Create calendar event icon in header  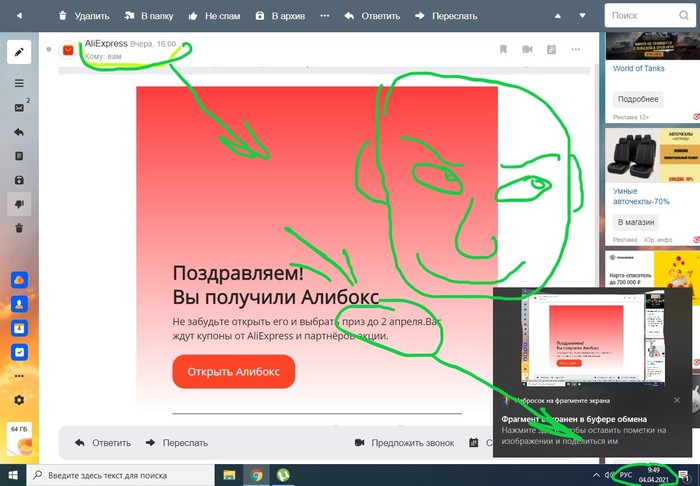click(551, 50)
